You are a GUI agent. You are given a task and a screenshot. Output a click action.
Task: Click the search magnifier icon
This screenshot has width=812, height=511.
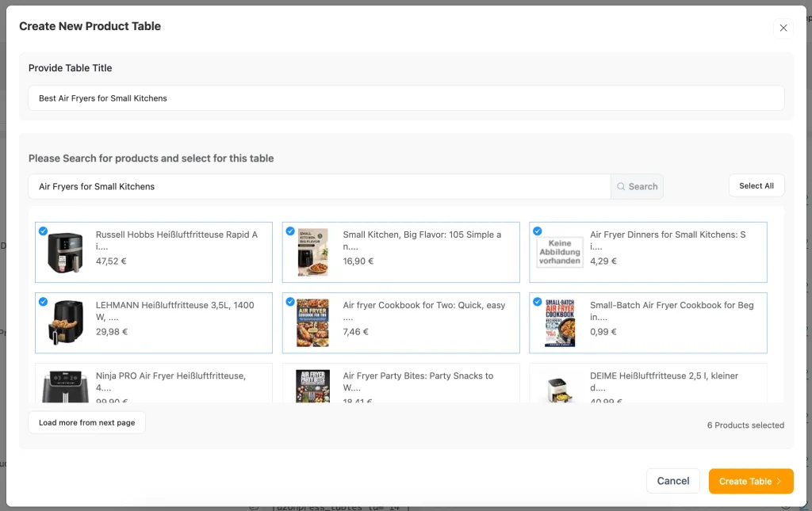point(621,187)
